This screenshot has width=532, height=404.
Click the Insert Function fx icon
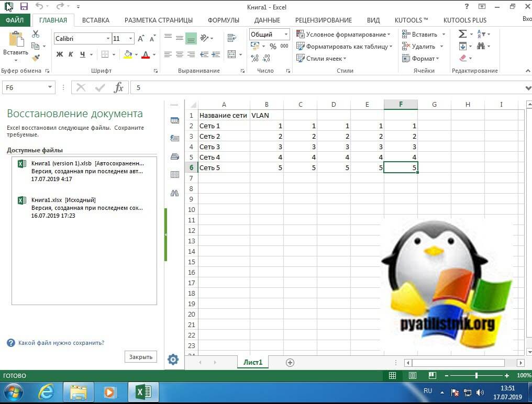point(119,87)
